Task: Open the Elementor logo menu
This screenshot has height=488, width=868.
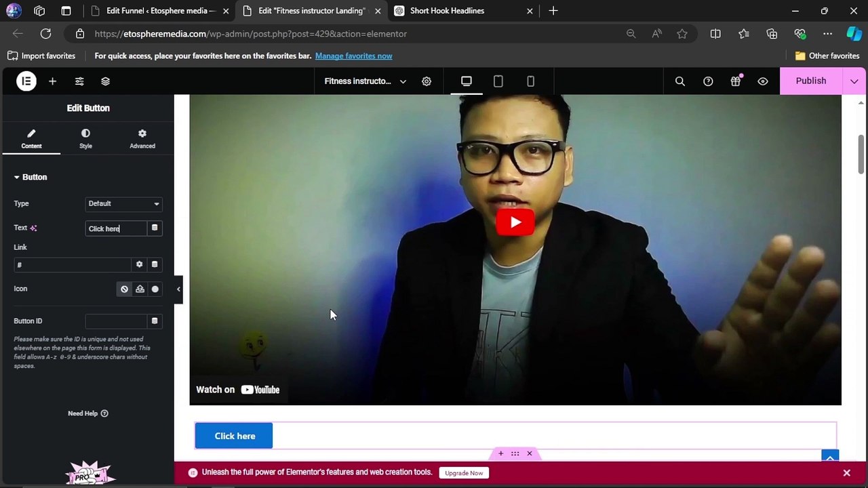Action: (26, 81)
